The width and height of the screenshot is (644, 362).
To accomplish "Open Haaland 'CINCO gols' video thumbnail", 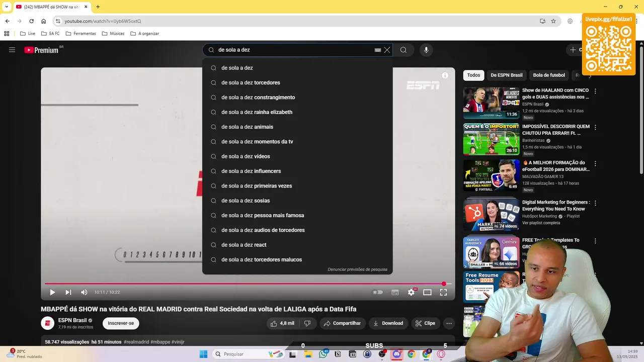I will coord(491,103).
